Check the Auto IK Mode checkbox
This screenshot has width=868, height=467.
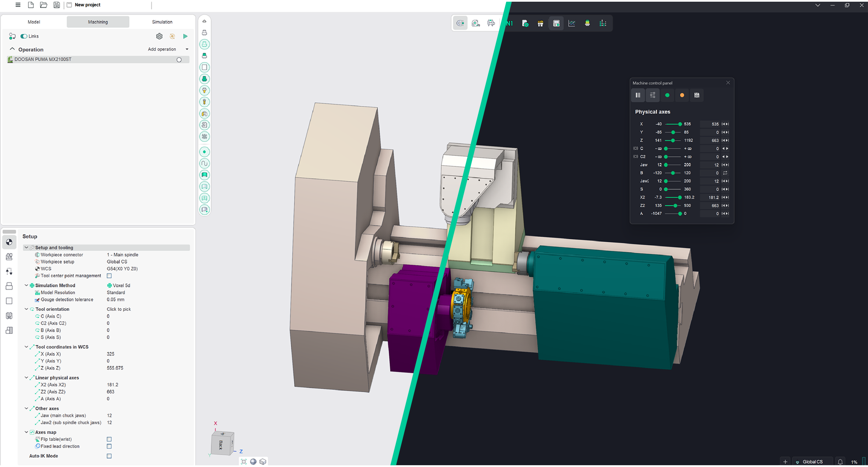click(109, 456)
